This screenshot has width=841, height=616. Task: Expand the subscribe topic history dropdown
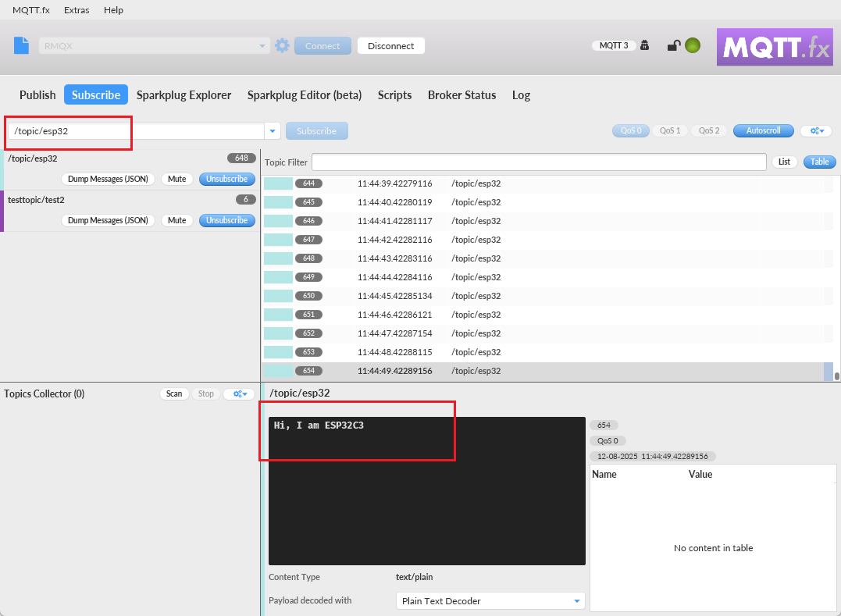tap(273, 131)
